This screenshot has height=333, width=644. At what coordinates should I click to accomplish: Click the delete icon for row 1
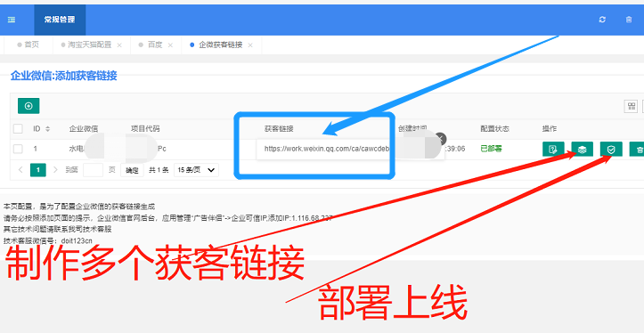[639, 149]
